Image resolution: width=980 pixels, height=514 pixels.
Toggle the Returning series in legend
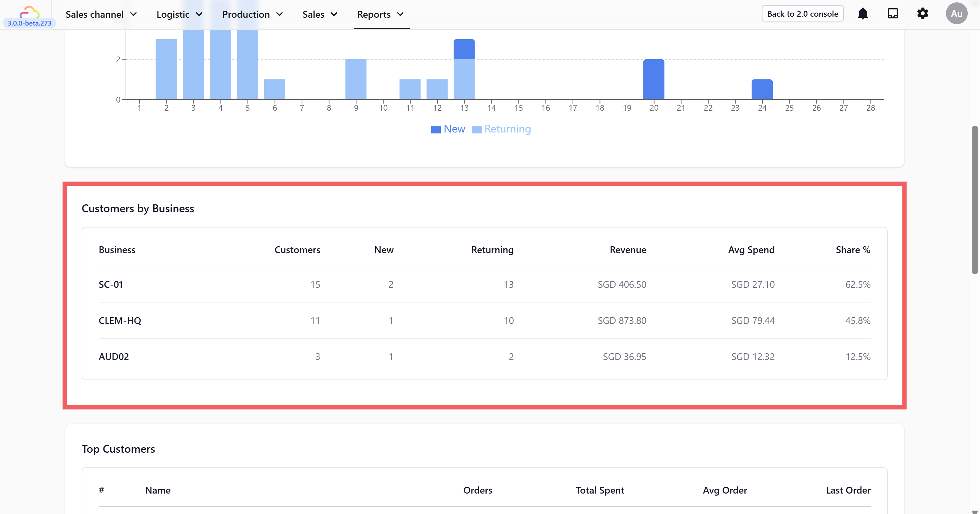[507, 129]
